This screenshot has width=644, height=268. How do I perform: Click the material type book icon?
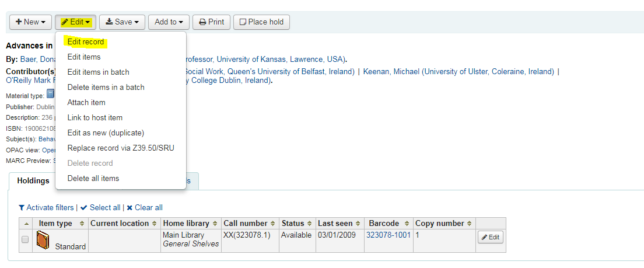pyautogui.click(x=51, y=94)
